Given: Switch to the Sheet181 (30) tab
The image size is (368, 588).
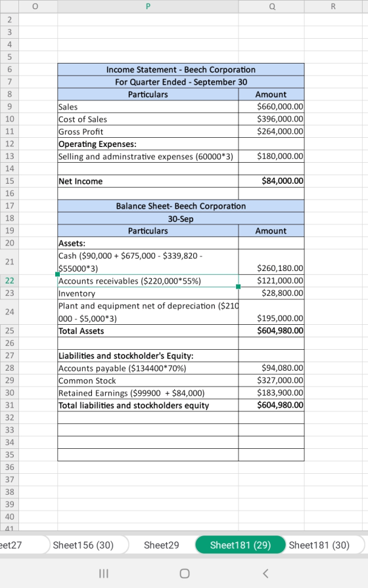Looking at the screenshot, I should point(319,545).
